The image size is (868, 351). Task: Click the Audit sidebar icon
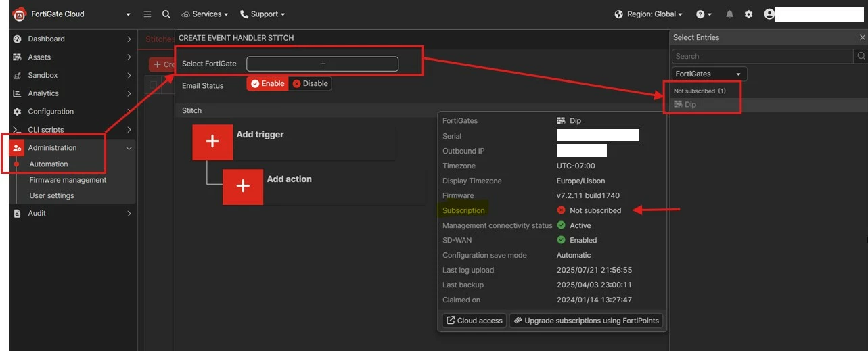pyautogui.click(x=18, y=214)
